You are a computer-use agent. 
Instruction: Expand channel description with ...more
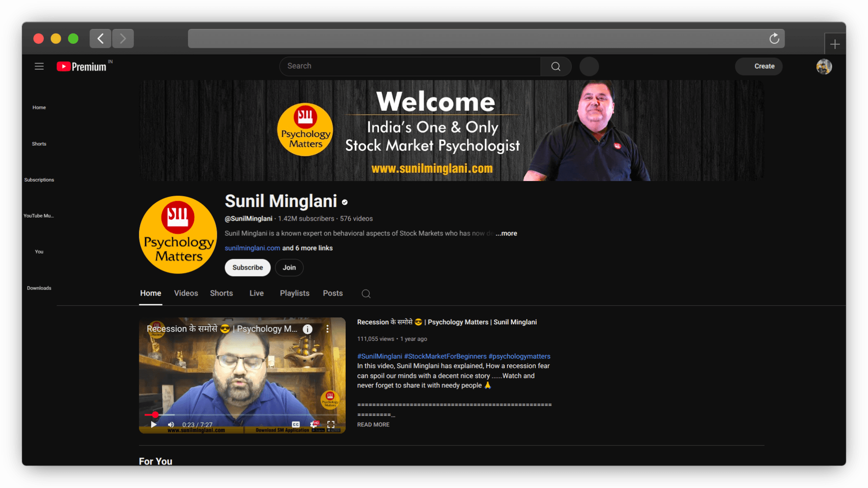coord(506,234)
